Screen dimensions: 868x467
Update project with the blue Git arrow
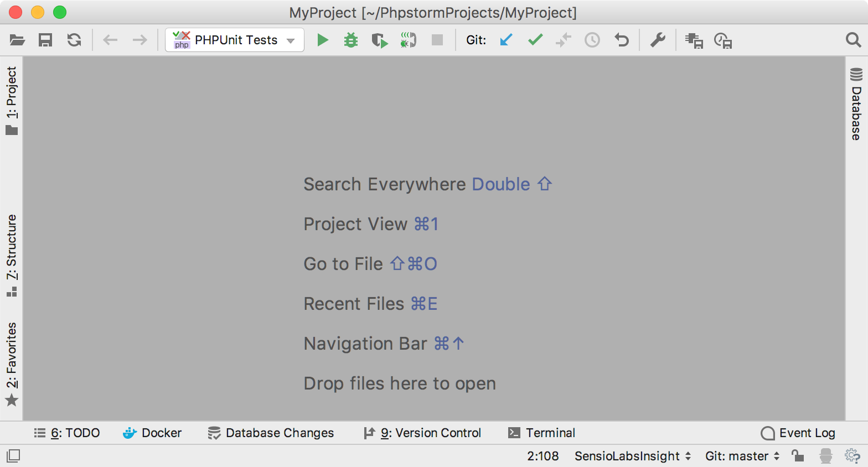click(506, 40)
